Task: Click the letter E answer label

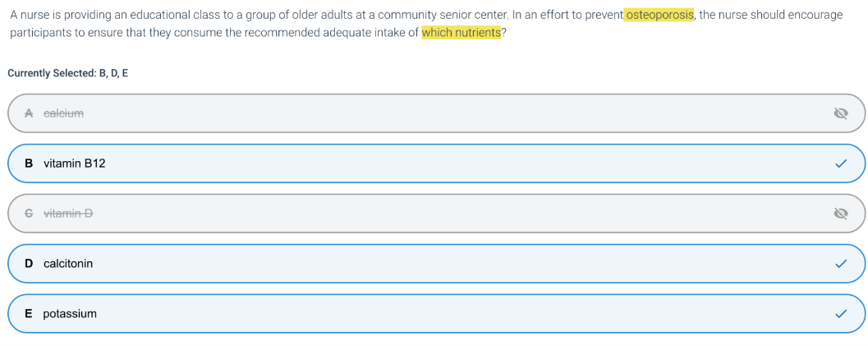Action: (29, 314)
